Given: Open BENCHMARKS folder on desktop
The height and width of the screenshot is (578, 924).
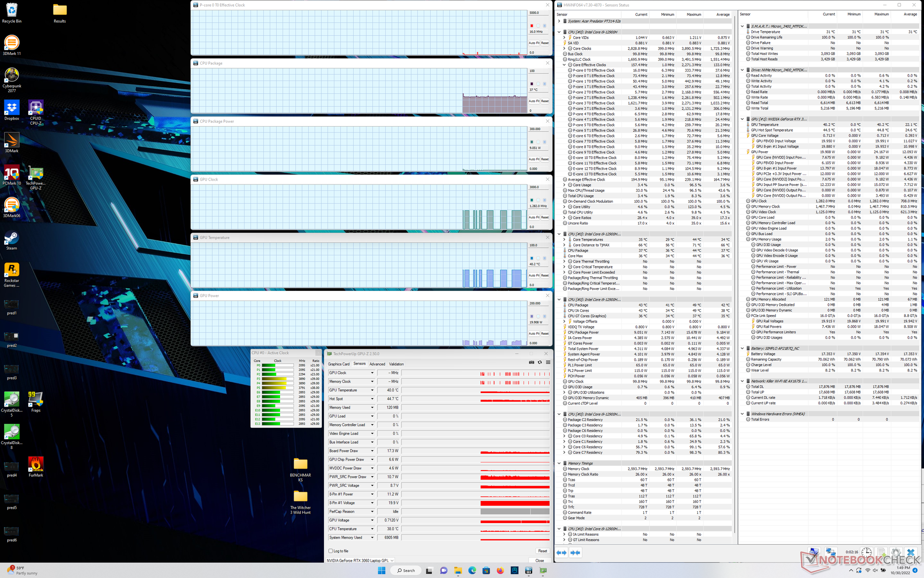Looking at the screenshot, I should click(300, 470).
